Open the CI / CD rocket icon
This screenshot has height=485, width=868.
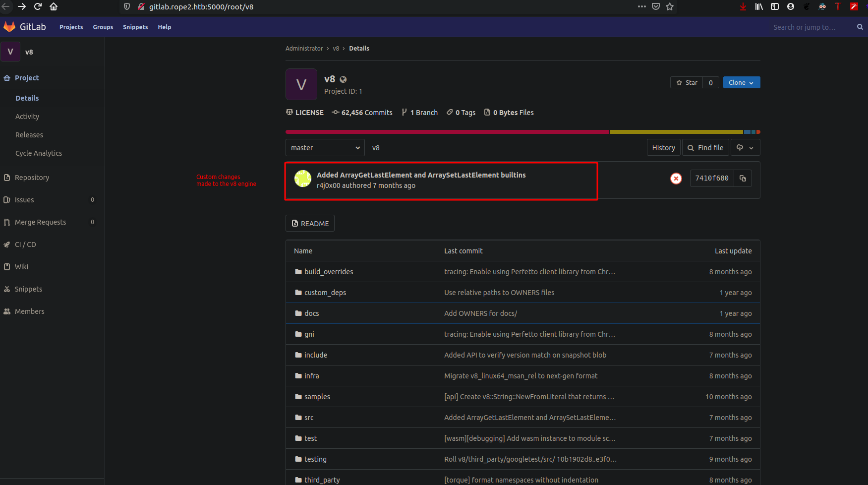7,244
